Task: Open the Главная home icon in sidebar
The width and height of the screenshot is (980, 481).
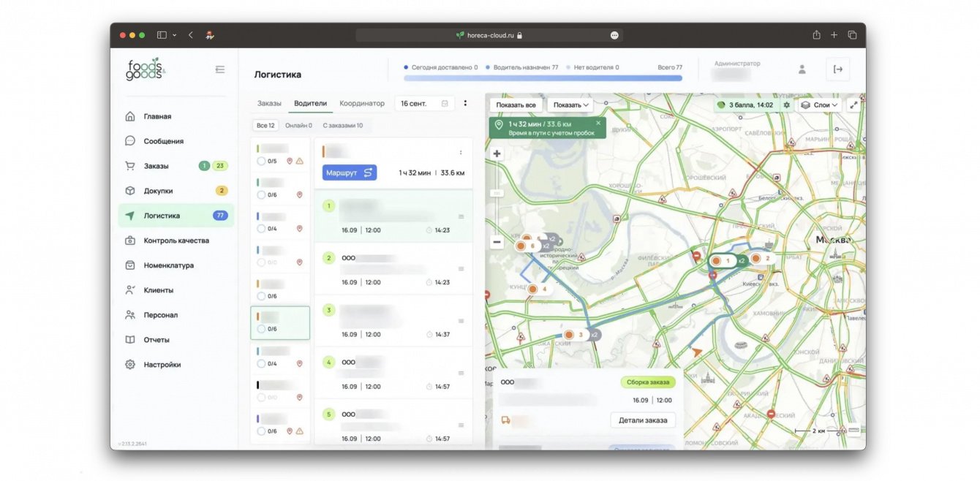Action: click(x=130, y=116)
